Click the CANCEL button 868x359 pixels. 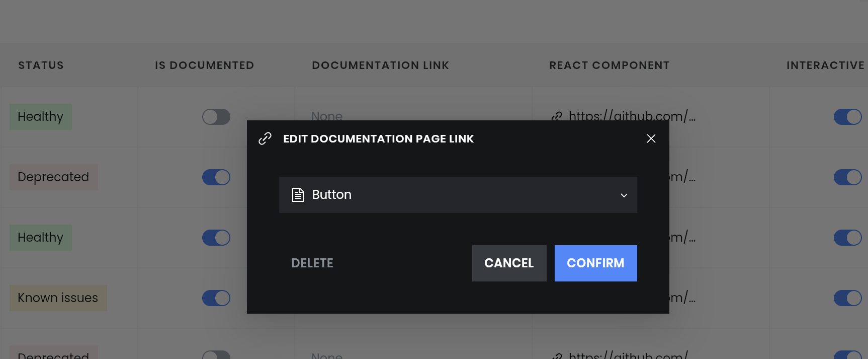click(x=509, y=263)
